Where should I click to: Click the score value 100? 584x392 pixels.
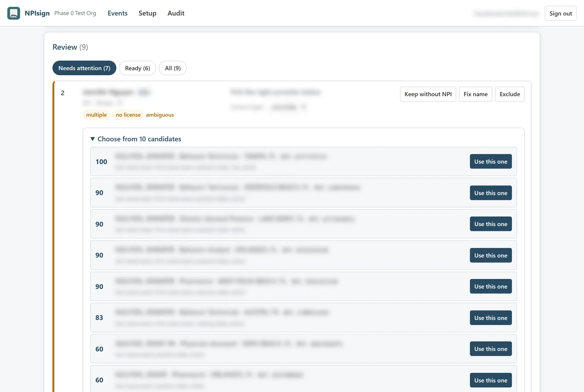101,162
